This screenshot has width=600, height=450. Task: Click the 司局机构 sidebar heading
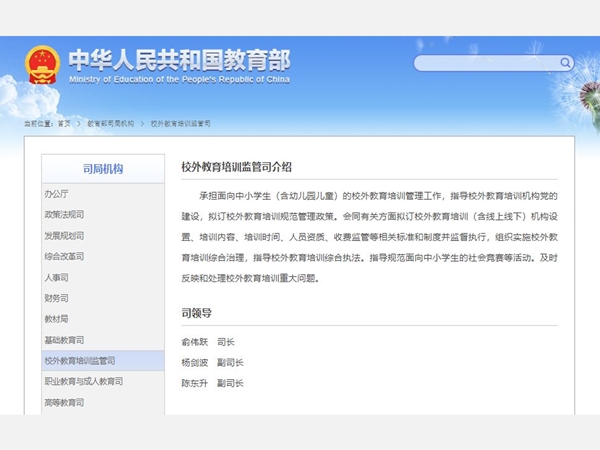tap(103, 169)
